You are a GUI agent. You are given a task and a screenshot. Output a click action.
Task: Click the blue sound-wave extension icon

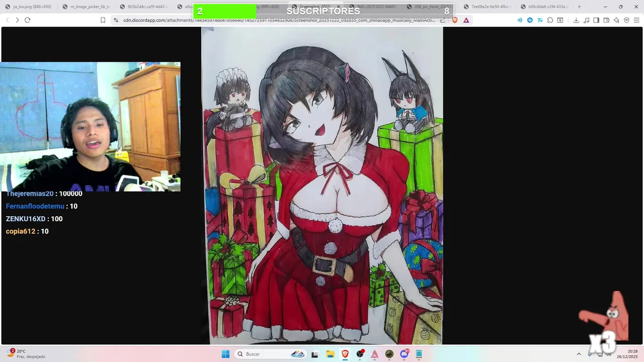520,20
